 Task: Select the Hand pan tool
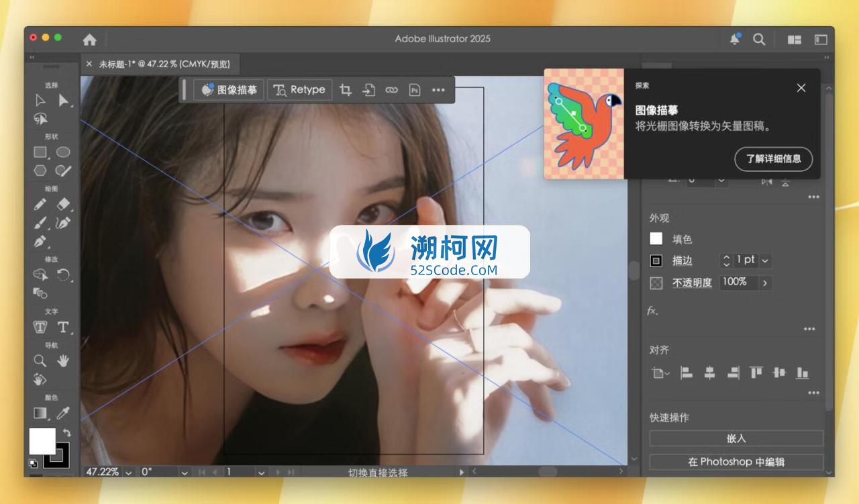point(63,360)
